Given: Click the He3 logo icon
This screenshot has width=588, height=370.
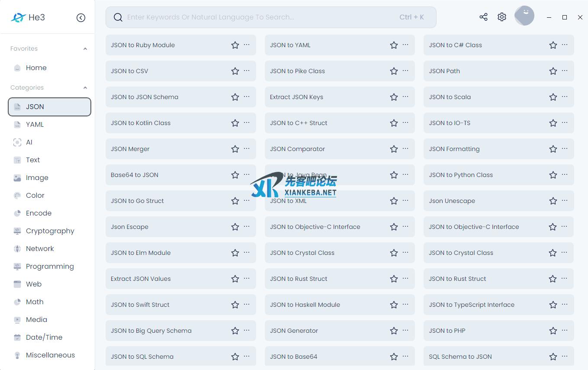Looking at the screenshot, I should coord(18,18).
